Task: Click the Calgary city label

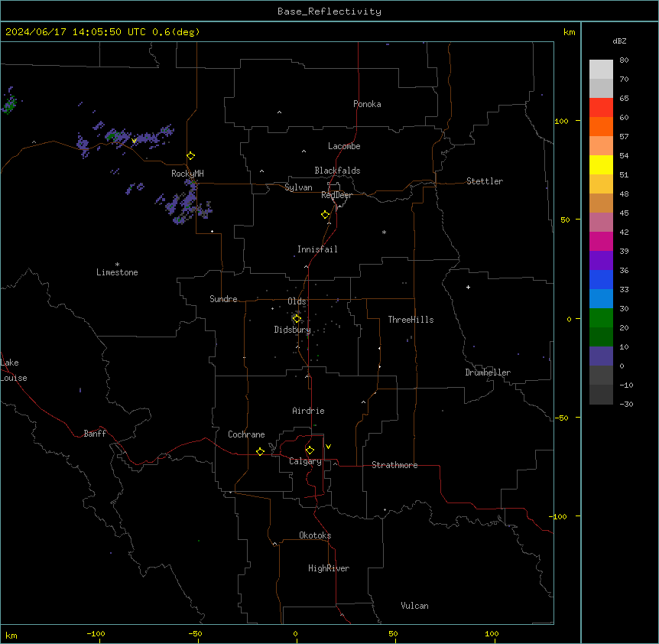Action: [305, 461]
